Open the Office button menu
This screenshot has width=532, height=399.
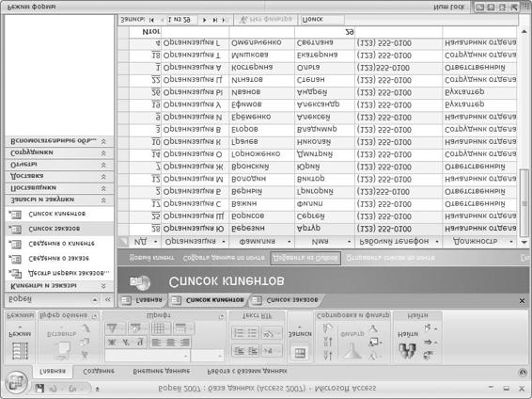click(x=15, y=383)
